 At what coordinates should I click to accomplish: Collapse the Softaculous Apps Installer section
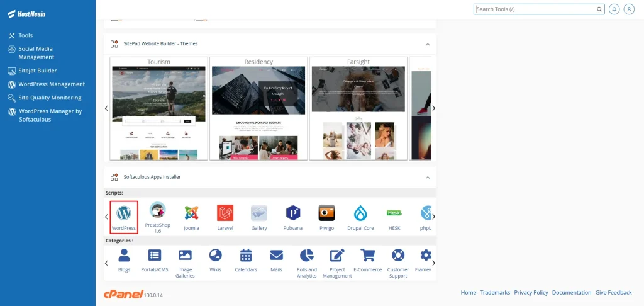[x=428, y=178]
